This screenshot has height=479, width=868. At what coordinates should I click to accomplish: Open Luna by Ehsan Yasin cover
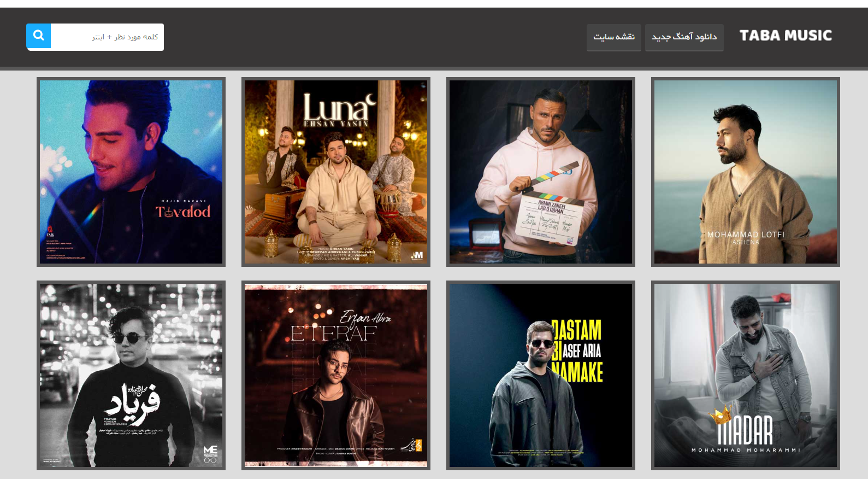click(336, 172)
